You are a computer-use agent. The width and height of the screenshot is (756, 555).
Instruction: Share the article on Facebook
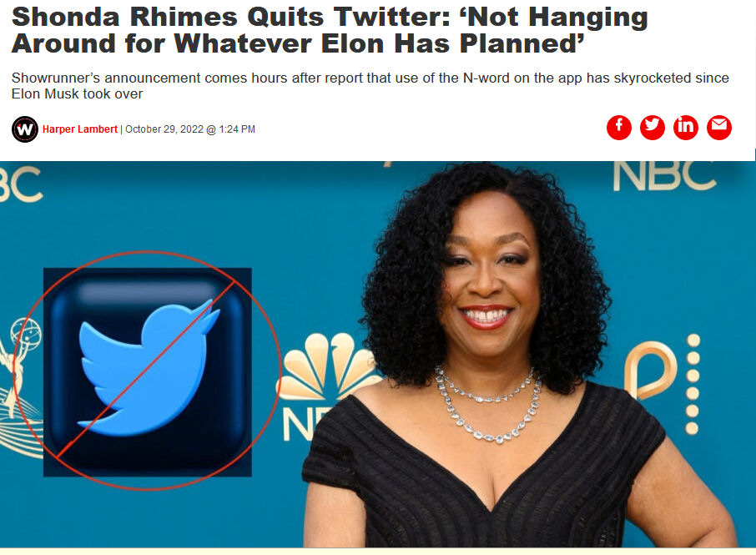pyautogui.click(x=618, y=128)
